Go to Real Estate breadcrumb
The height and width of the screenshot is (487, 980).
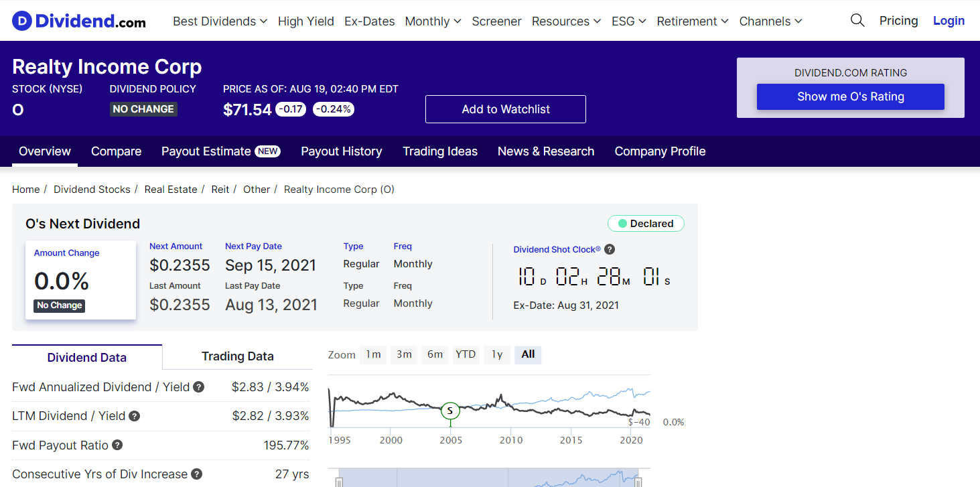point(171,190)
